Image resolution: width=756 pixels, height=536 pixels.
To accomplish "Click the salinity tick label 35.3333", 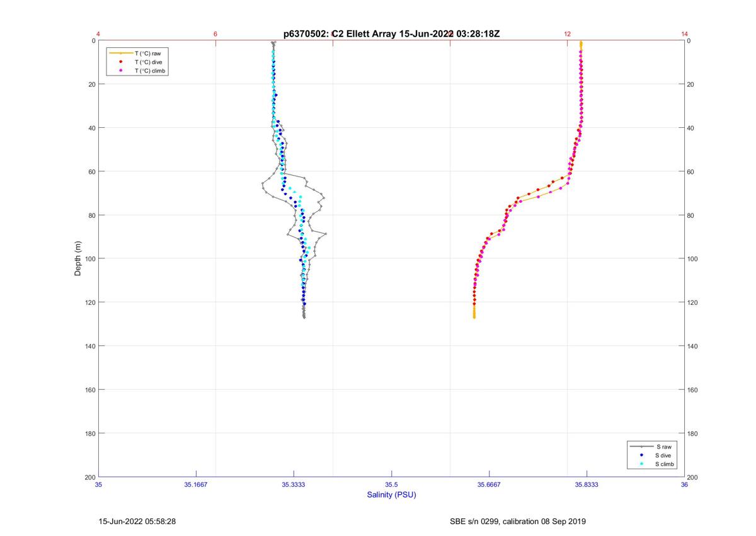I will point(294,485).
